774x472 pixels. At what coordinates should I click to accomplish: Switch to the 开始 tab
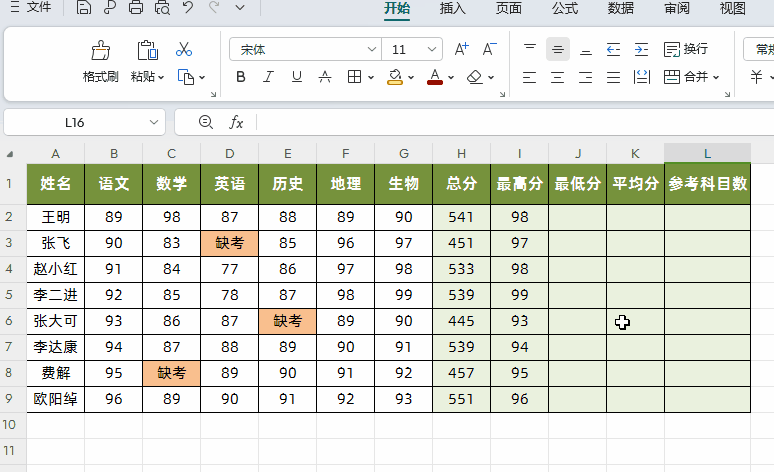click(x=397, y=8)
